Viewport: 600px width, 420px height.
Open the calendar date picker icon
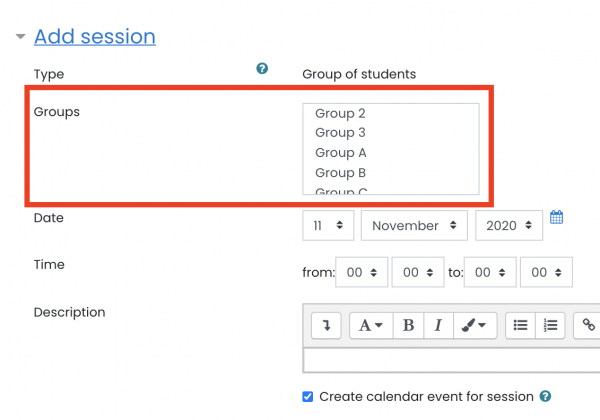pos(556,217)
